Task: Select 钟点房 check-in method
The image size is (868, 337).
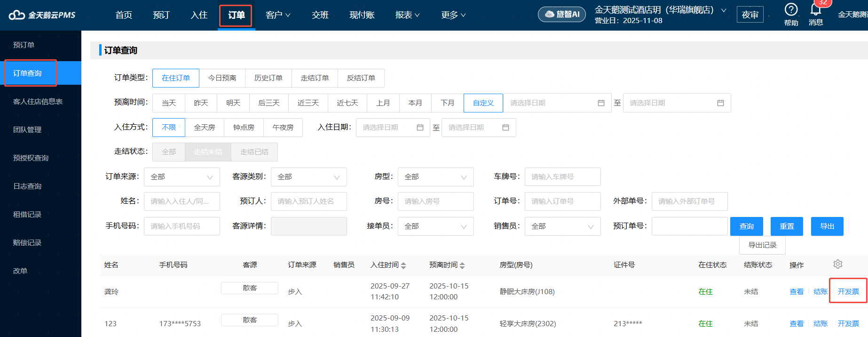Action: (x=244, y=128)
